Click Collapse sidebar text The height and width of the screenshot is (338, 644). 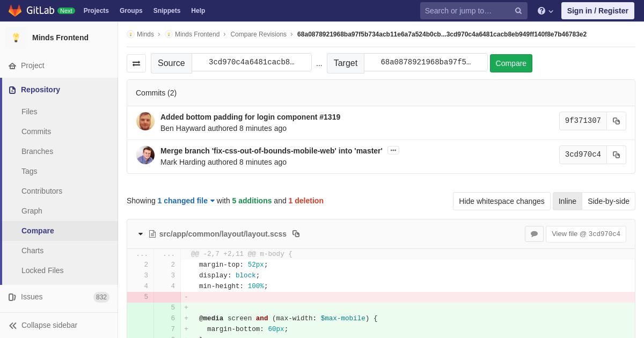(49, 325)
